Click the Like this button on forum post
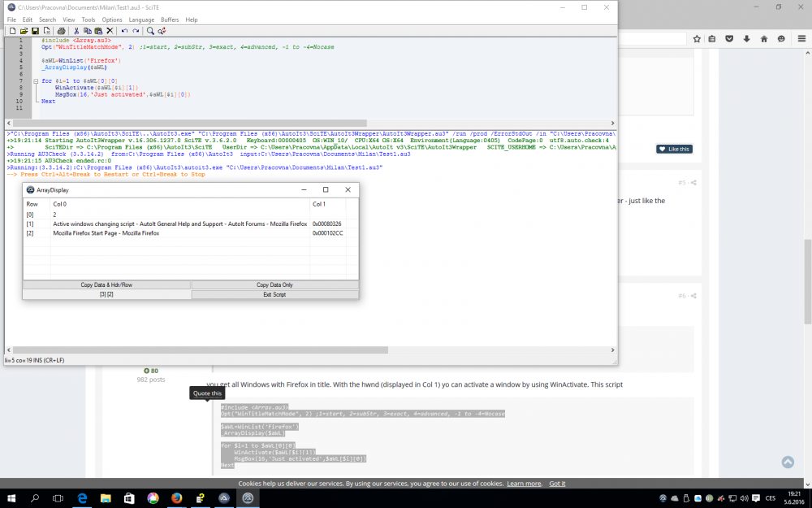The width and height of the screenshot is (812, 508). [674, 150]
